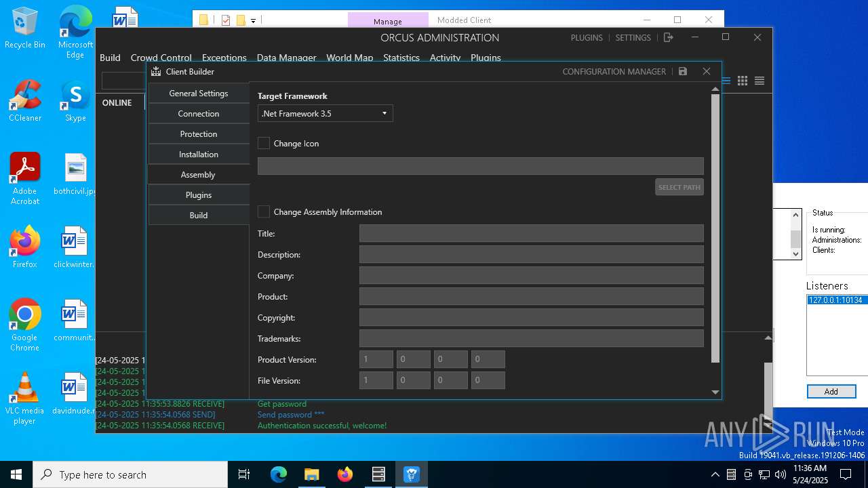
Task: Open CCleaner desktop shortcut
Action: click(25, 102)
